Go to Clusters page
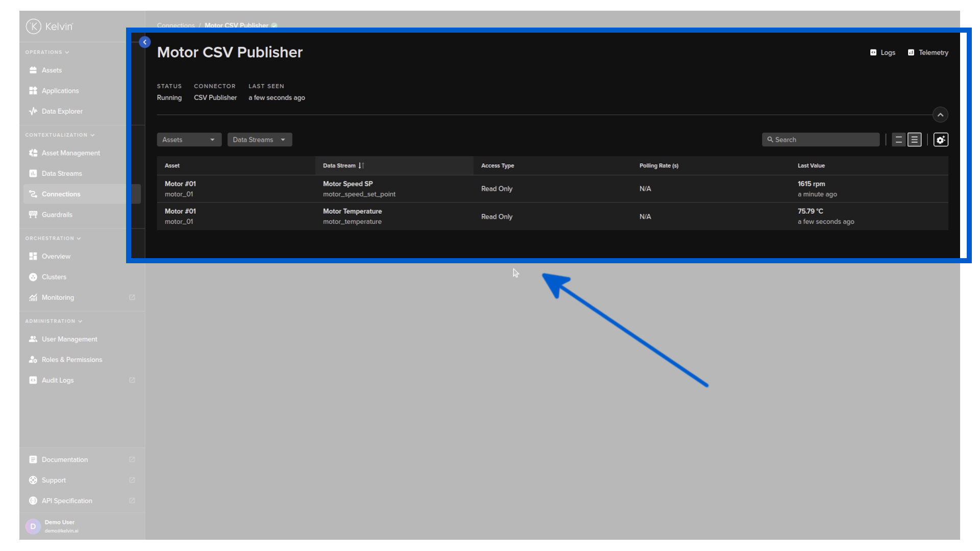This screenshot has width=980, height=551. pos(54,277)
